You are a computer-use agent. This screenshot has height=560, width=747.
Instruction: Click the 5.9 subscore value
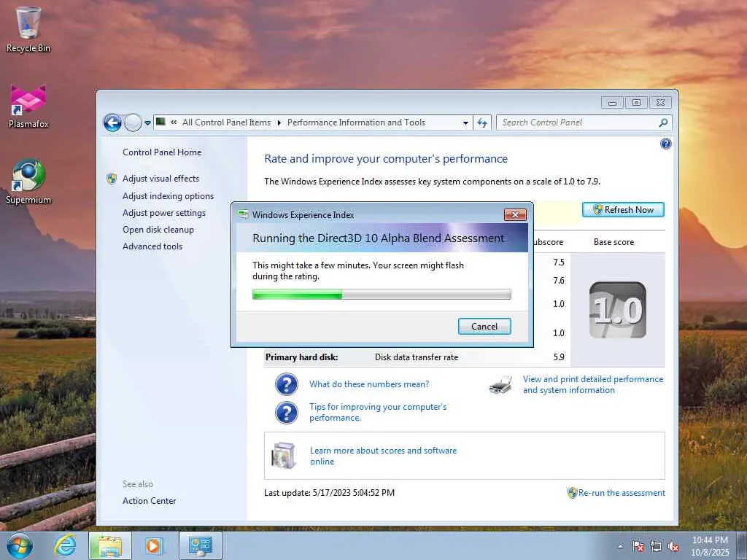click(x=559, y=357)
